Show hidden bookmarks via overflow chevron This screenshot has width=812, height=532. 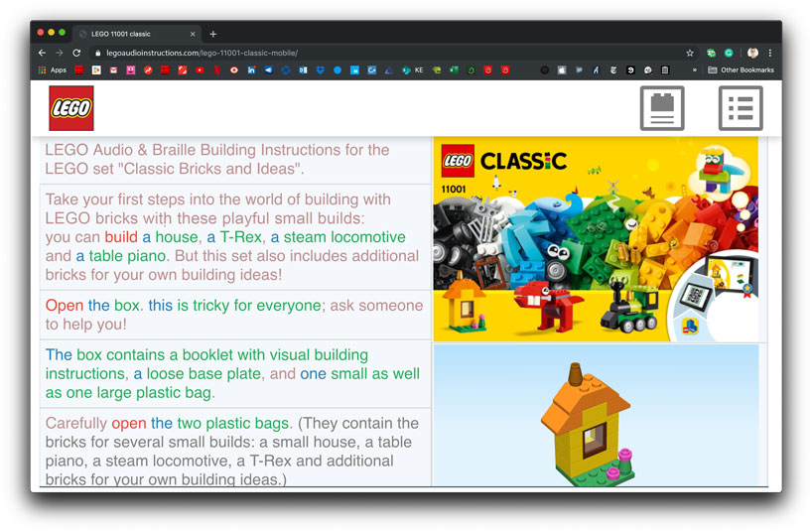(x=695, y=70)
